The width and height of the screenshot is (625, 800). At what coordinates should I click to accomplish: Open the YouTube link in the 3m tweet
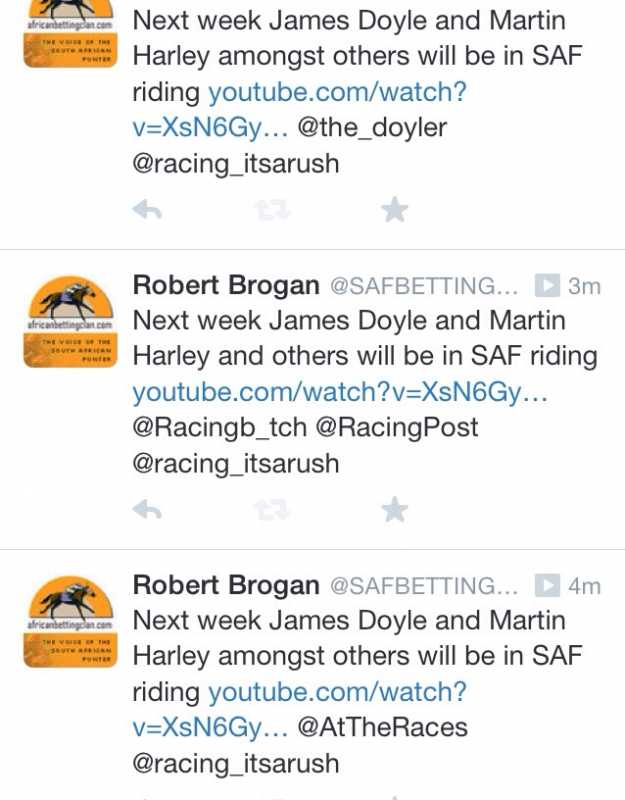[340, 392]
